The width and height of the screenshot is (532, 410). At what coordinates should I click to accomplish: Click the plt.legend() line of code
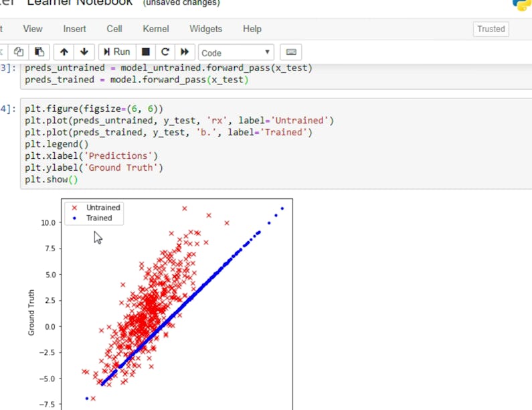[57, 144]
